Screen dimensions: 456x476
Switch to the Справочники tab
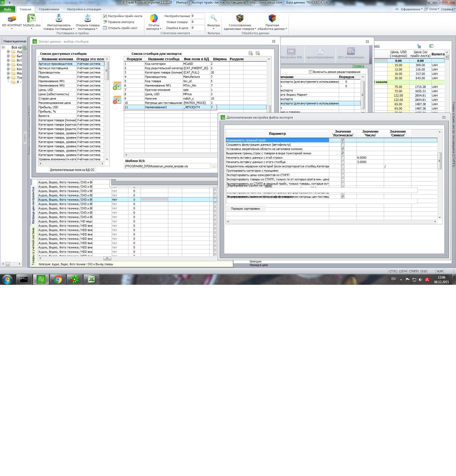(x=49, y=9)
